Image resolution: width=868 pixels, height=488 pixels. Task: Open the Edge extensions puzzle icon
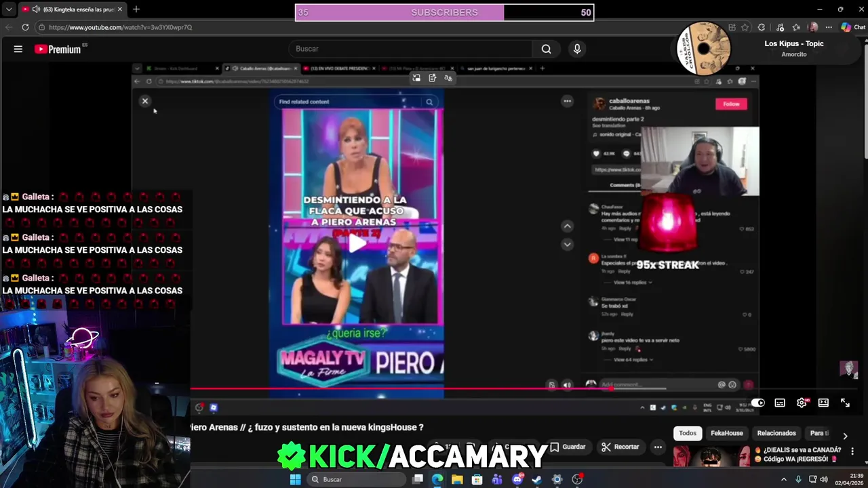(x=762, y=27)
